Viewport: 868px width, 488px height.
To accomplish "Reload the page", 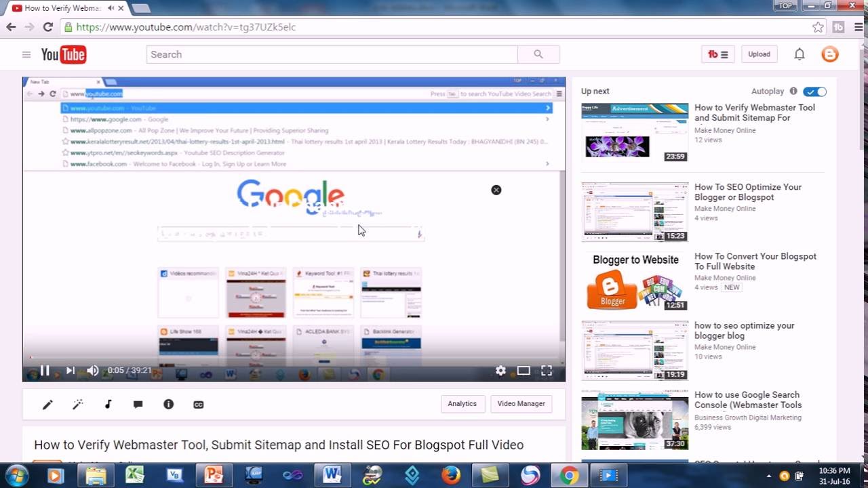I will (47, 27).
